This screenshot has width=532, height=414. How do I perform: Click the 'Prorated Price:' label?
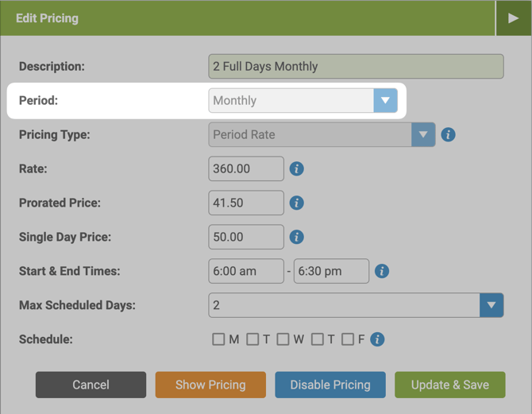pyautogui.click(x=60, y=203)
